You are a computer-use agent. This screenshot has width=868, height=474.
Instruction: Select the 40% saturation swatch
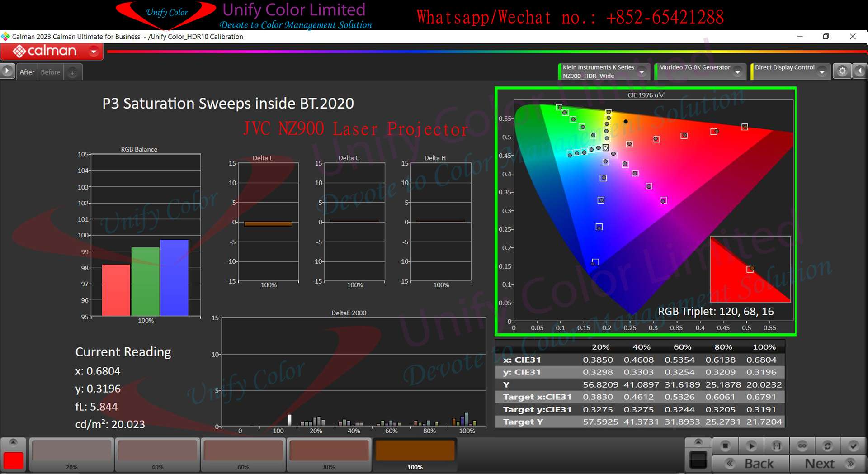tap(157, 454)
